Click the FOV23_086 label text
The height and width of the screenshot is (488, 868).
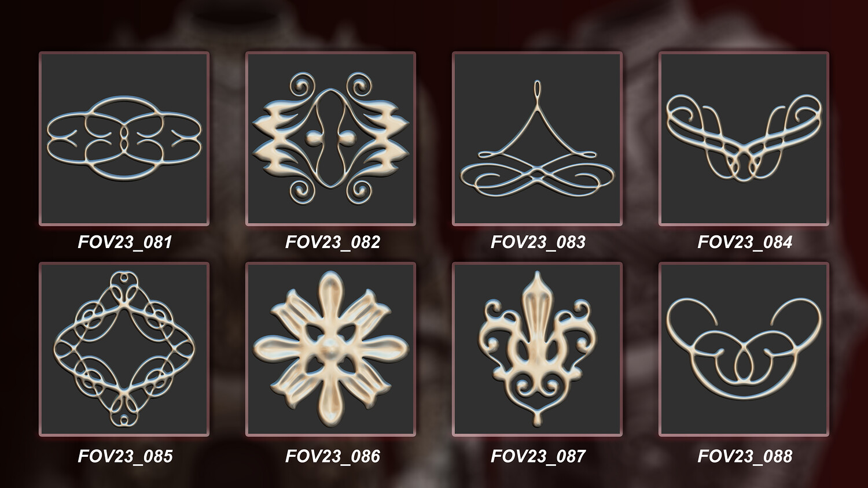pyautogui.click(x=333, y=456)
